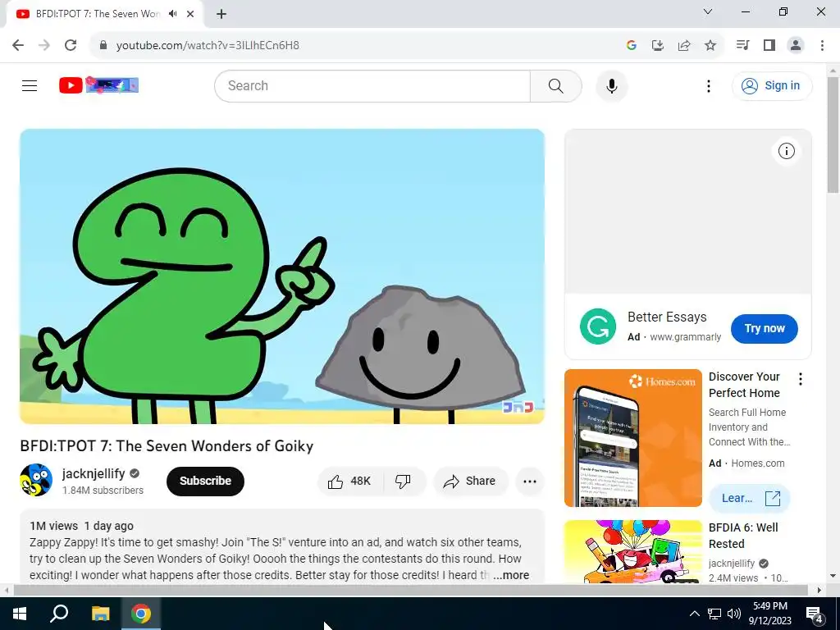Select the URL in the address bar
The image size is (840, 630).
coord(208,45)
